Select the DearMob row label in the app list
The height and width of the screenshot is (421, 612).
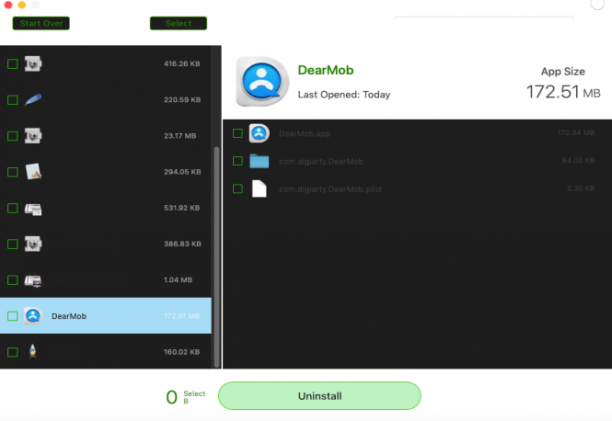click(69, 316)
